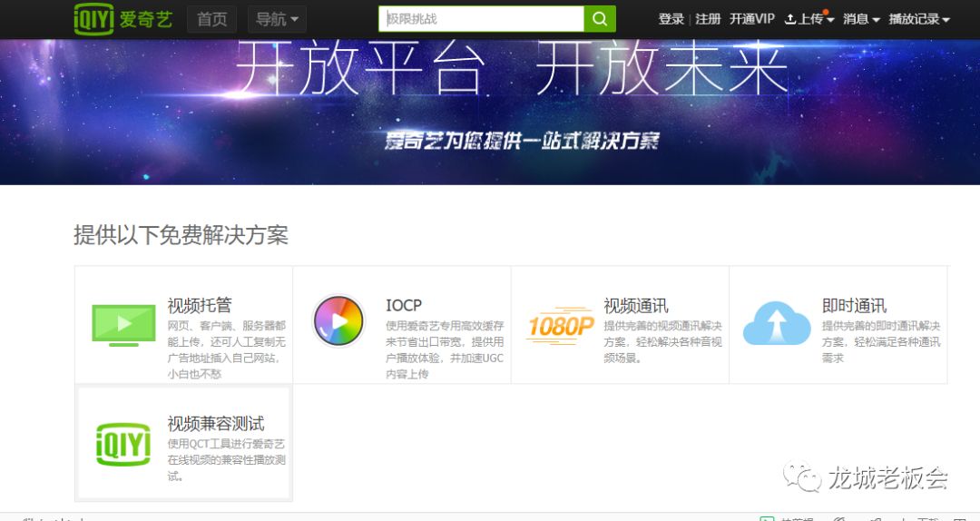
Task: Click the orange 1080P icon
Action: 560,325
